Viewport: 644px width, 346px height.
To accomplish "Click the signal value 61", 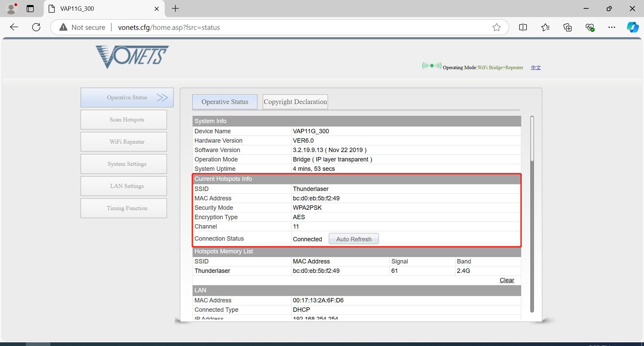I will (x=394, y=271).
